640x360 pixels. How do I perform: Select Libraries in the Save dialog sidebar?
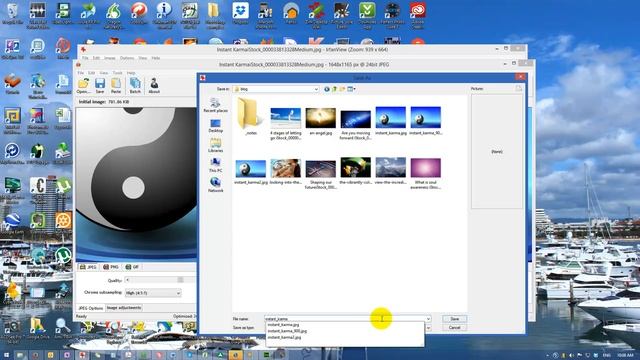click(x=216, y=145)
